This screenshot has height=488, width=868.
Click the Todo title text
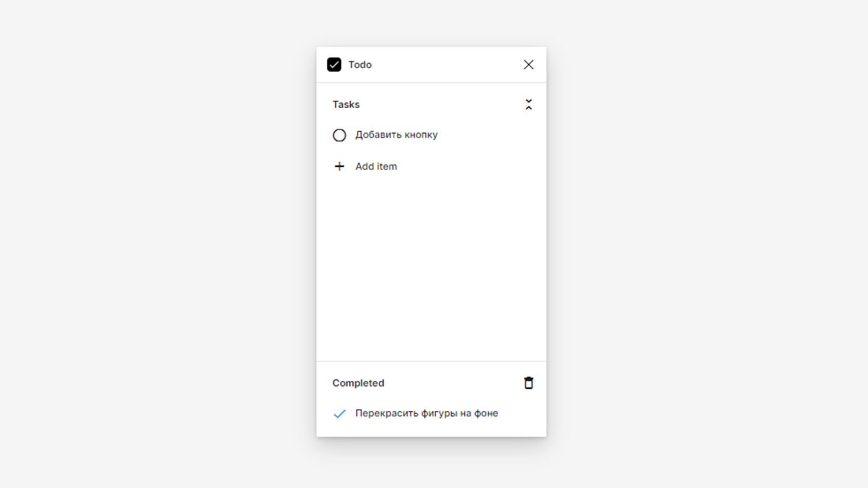pos(360,65)
